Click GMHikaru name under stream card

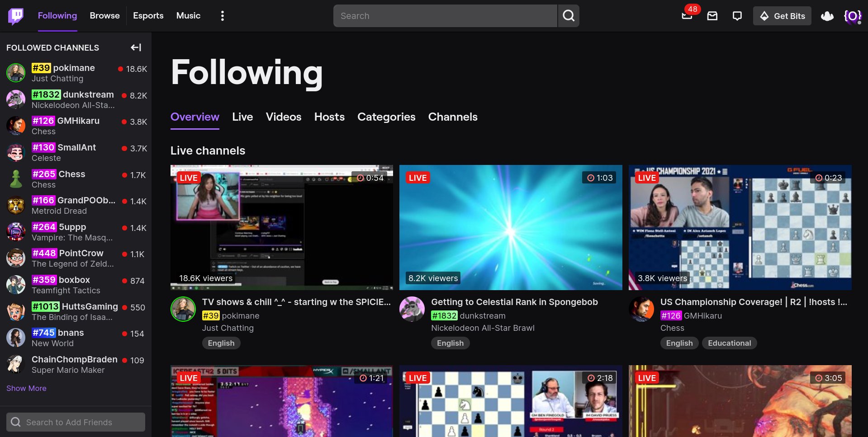703,315
